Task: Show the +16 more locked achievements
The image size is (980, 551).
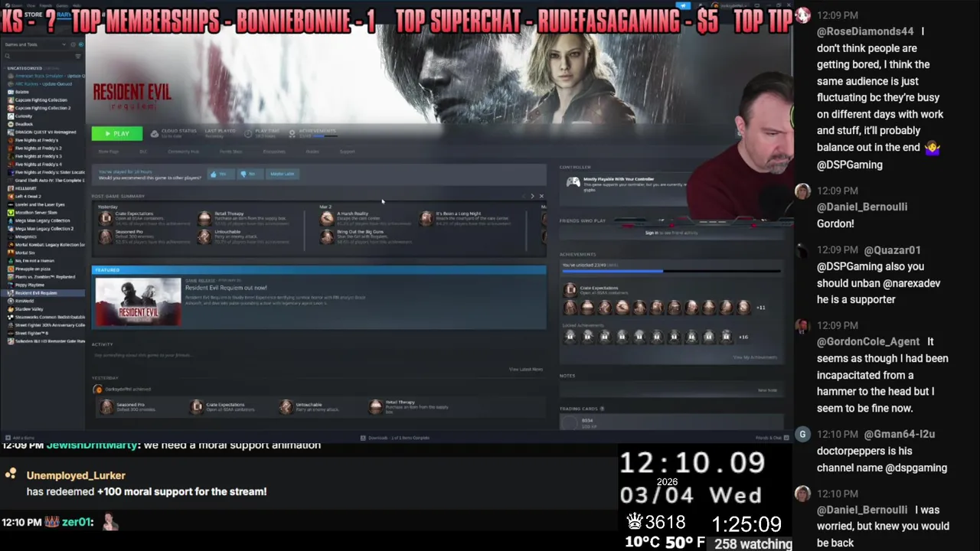Action: 743,337
